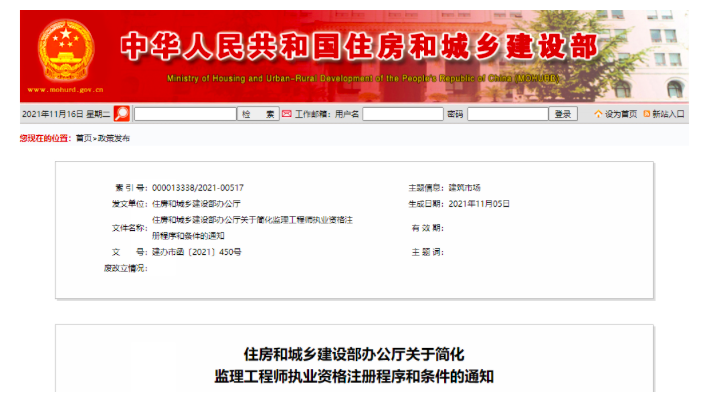The width and height of the screenshot is (705, 412).
Task: Click the national emblem logo
Action: coord(66,50)
